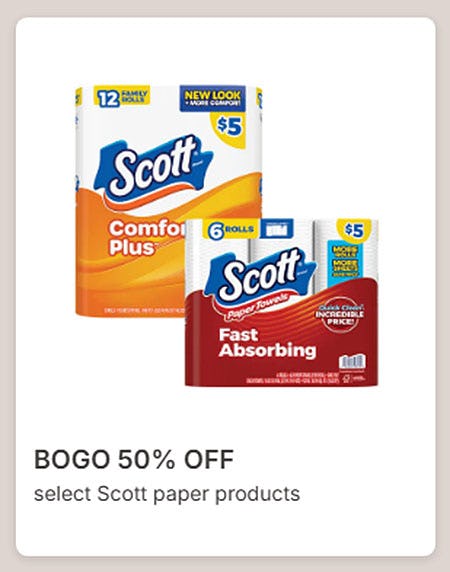Tap the blue sheet-size icon beside 6 Rolls
Image resolution: width=450 pixels, height=572 pixels.
[x=278, y=229]
